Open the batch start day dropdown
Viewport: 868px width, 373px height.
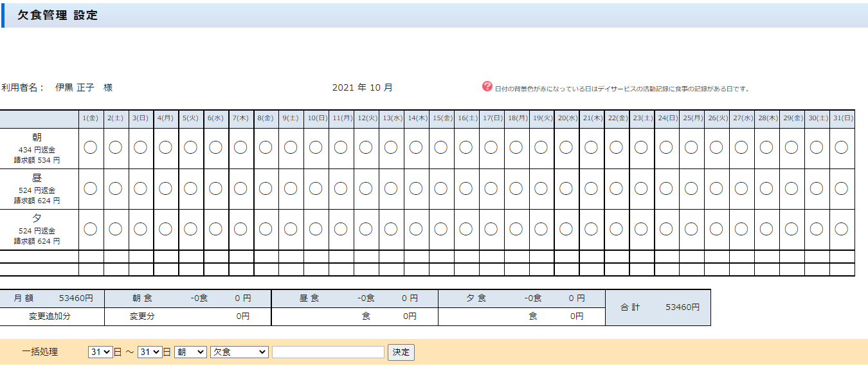point(100,352)
